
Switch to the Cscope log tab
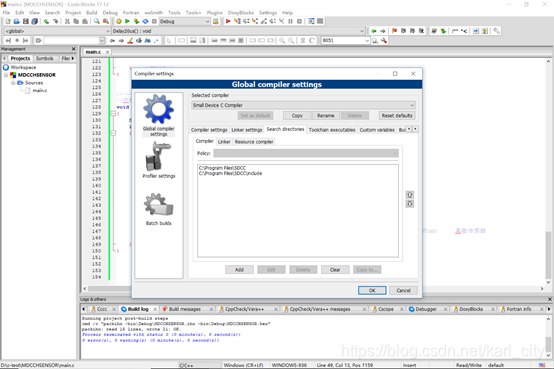[x=385, y=309]
